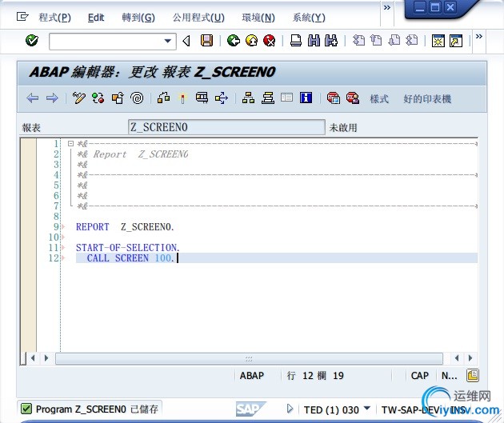Viewport: 504px width, 423px height.
Task: Click the far-right scroll arrow of the editor
Action: [x=470, y=357]
